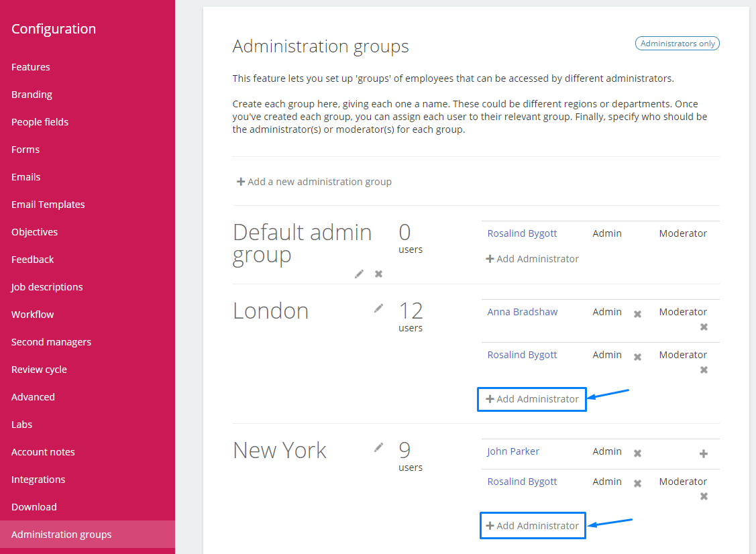Viewport: 756px width, 554px height.
Task: Click Admin label for Rosalind in New York
Action: pos(607,482)
